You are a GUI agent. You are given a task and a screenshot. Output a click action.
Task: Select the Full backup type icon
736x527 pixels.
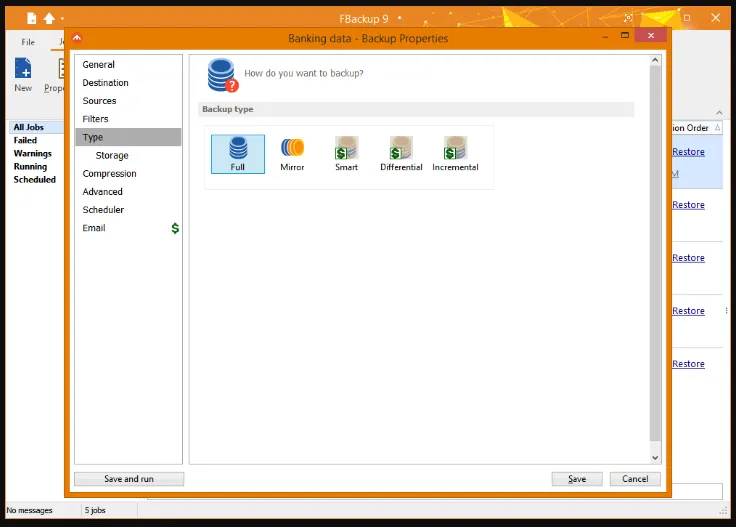[238, 154]
